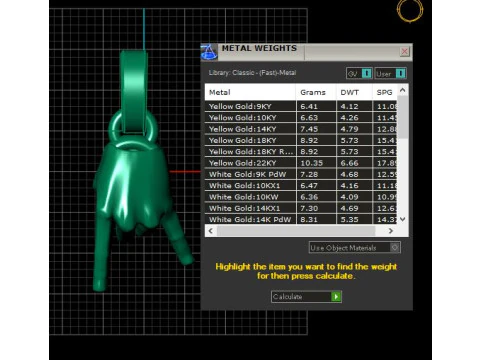Enable Use Object Materials option
The width and height of the screenshot is (480, 360).
tap(355, 248)
